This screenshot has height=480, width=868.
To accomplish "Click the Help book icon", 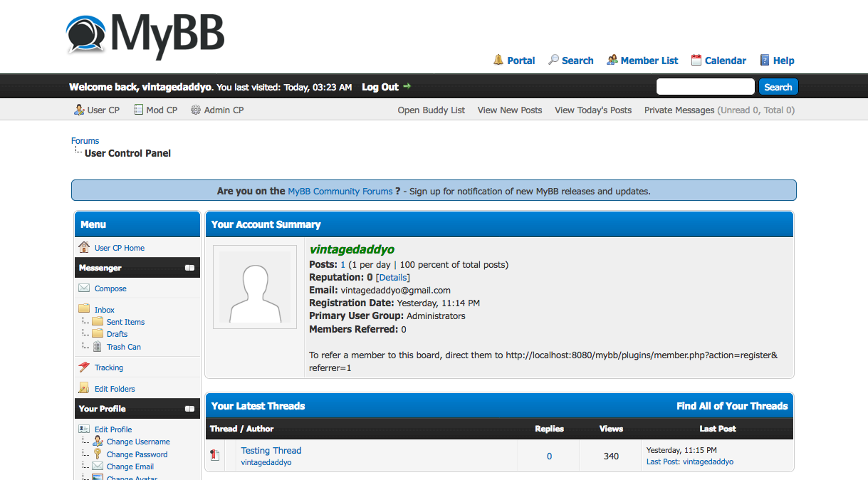I will point(765,61).
